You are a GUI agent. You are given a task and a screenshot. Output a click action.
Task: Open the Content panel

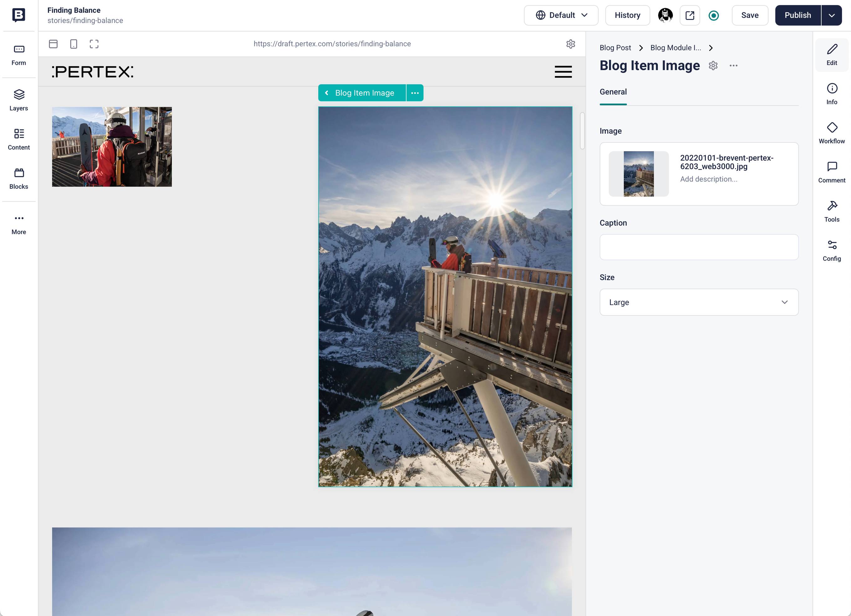(19, 139)
